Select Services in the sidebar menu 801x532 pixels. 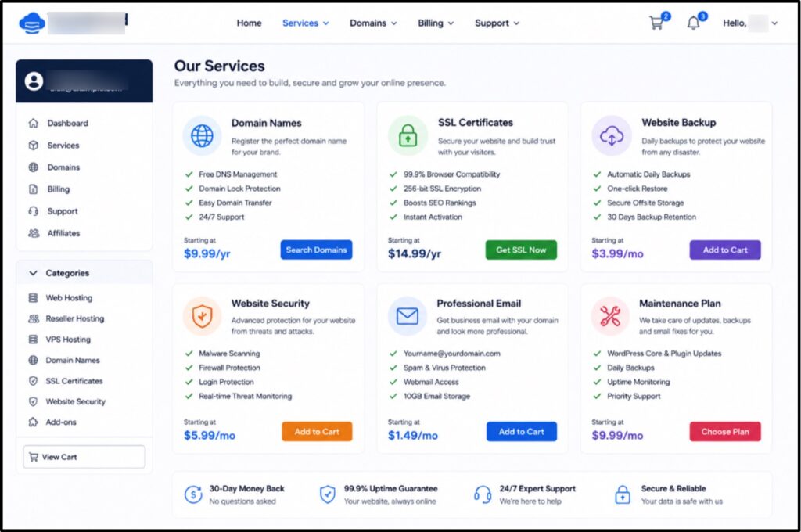pyautogui.click(x=63, y=146)
